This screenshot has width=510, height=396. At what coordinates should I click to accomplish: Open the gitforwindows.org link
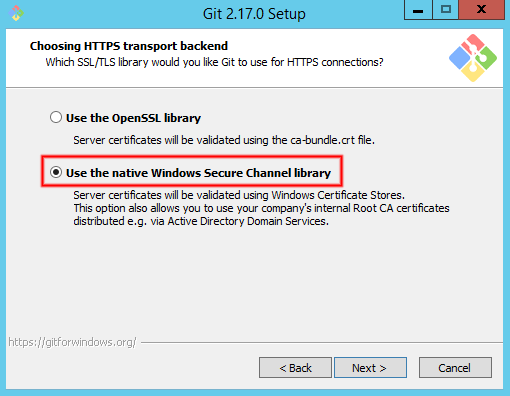tap(72, 342)
